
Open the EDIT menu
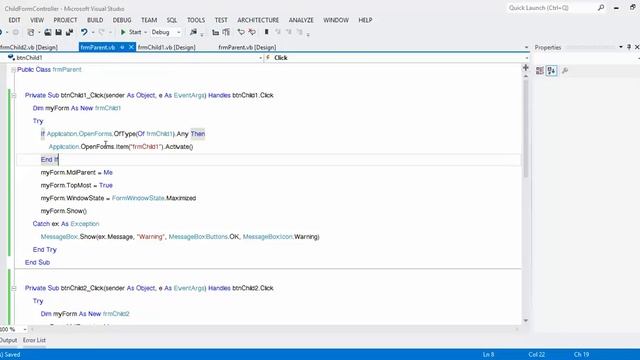[x=14, y=20]
